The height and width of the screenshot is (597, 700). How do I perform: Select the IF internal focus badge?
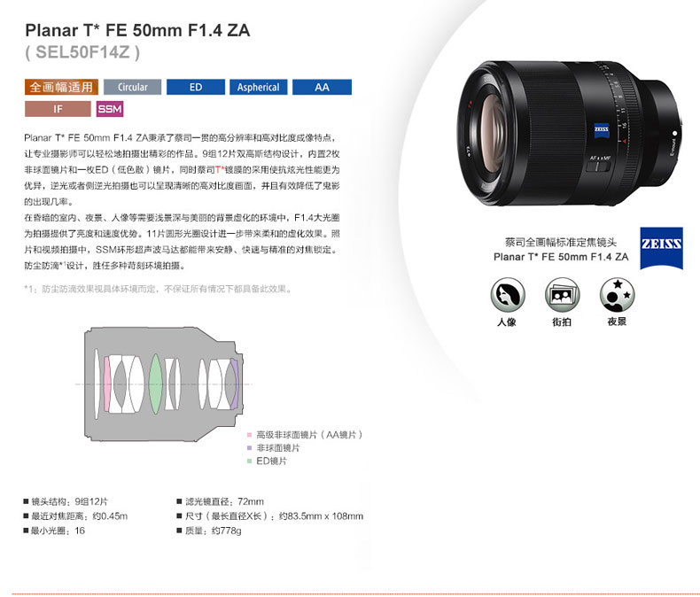click(58, 109)
